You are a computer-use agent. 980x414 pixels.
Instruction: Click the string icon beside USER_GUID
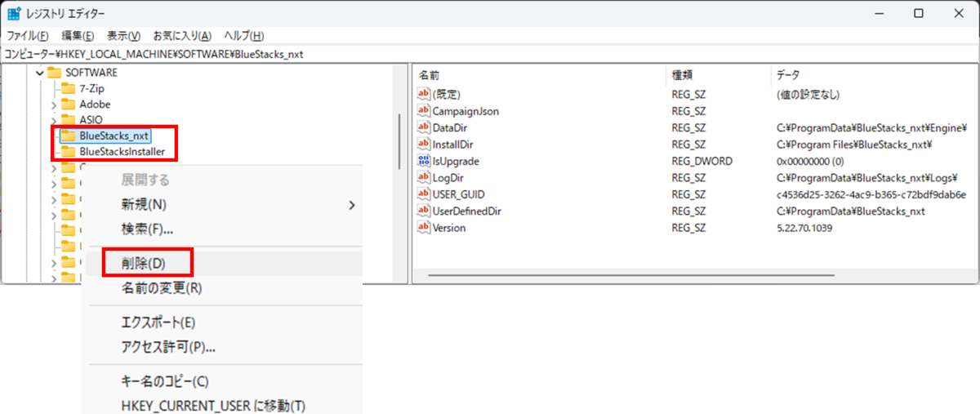(424, 194)
